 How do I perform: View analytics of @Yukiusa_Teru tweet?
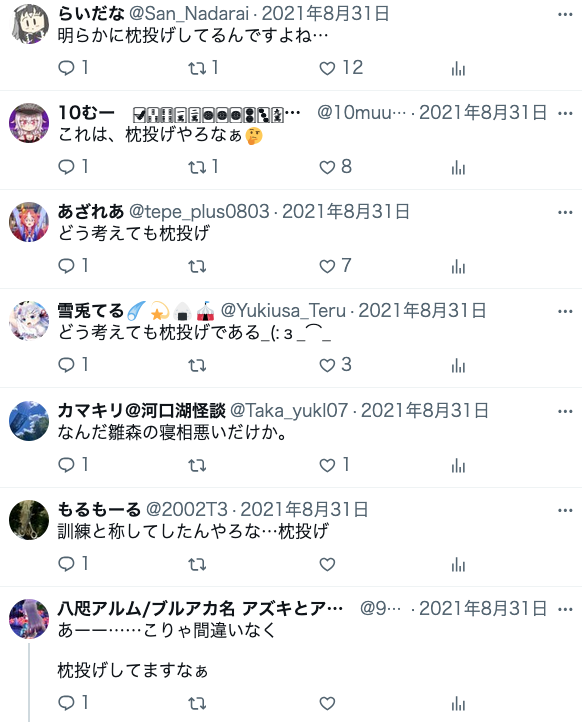(x=458, y=365)
